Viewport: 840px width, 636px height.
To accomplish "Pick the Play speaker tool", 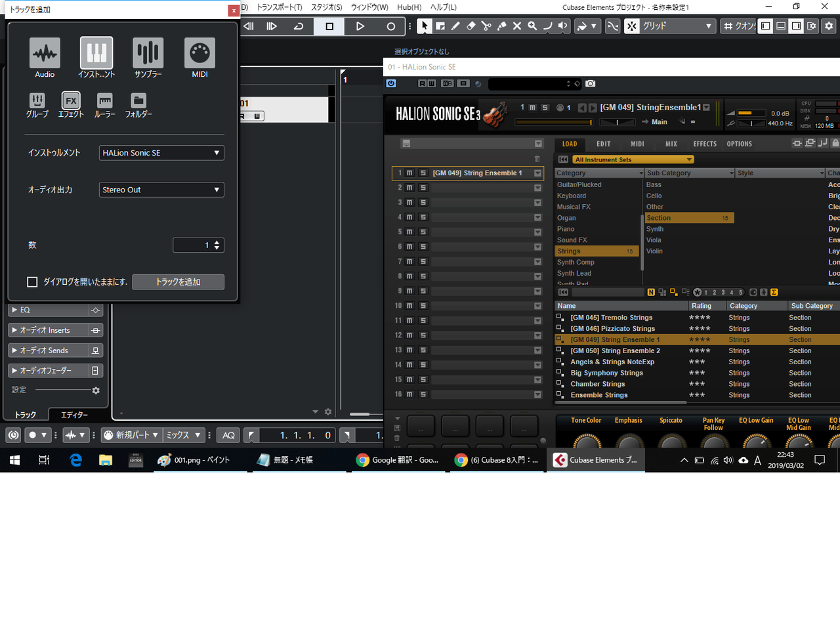I will click(x=562, y=26).
